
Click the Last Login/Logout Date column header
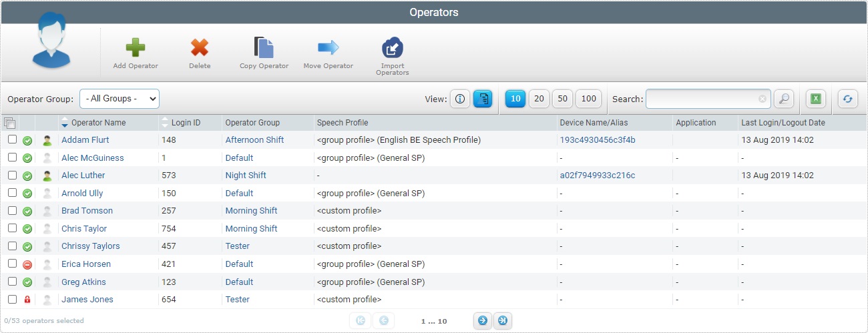pyautogui.click(x=783, y=123)
